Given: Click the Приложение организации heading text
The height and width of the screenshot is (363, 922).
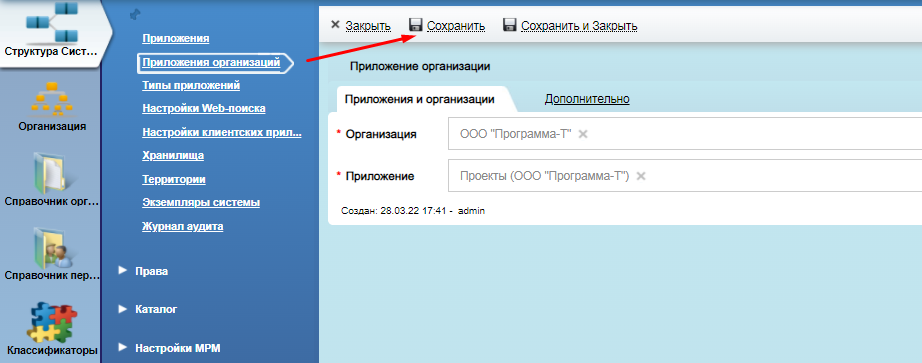Looking at the screenshot, I should [x=420, y=66].
